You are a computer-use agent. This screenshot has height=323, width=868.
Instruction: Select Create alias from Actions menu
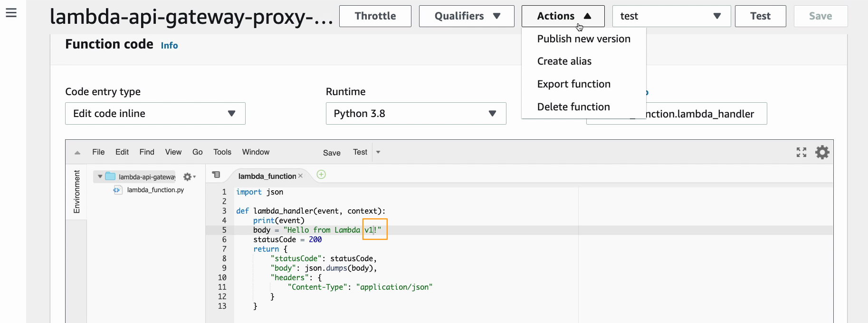[564, 61]
